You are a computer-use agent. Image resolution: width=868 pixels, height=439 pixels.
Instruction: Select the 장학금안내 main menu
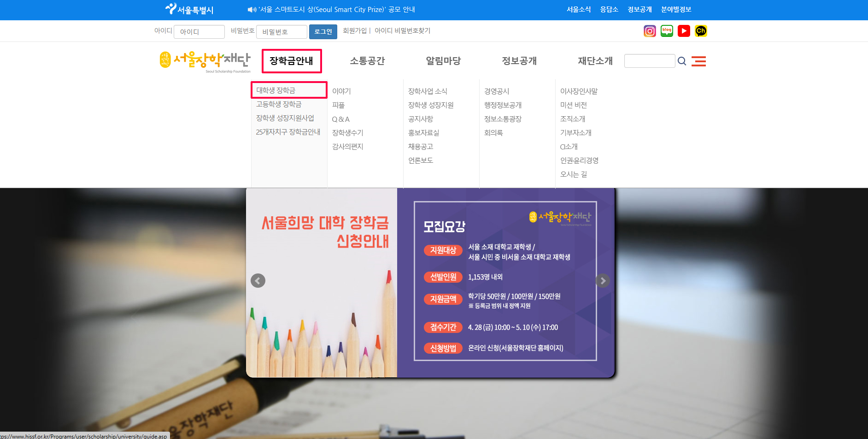tap(292, 61)
